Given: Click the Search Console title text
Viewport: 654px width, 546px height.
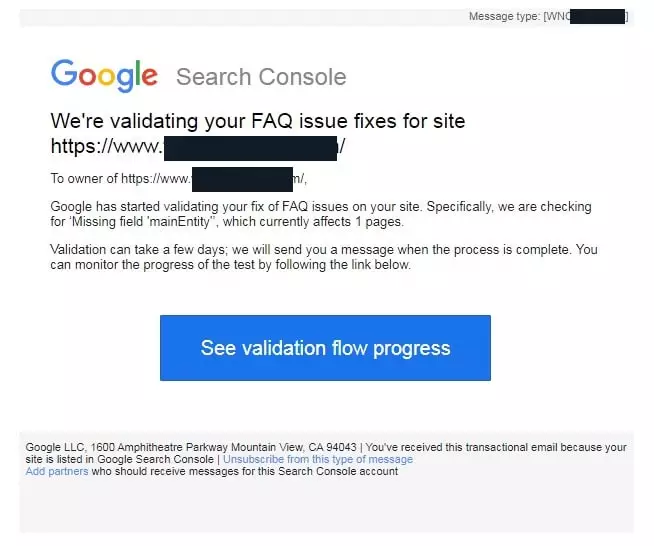Looking at the screenshot, I should [261, 77].
